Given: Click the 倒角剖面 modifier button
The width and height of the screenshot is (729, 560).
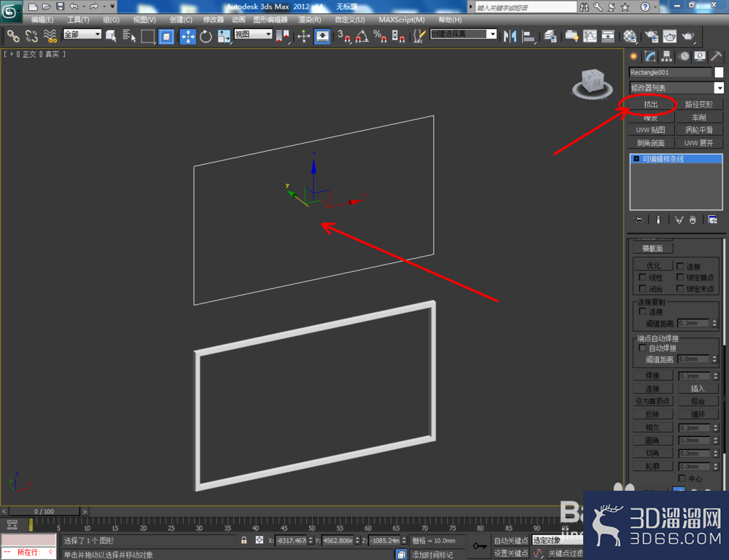Looking at the screenshot, I should click(650, 143).
